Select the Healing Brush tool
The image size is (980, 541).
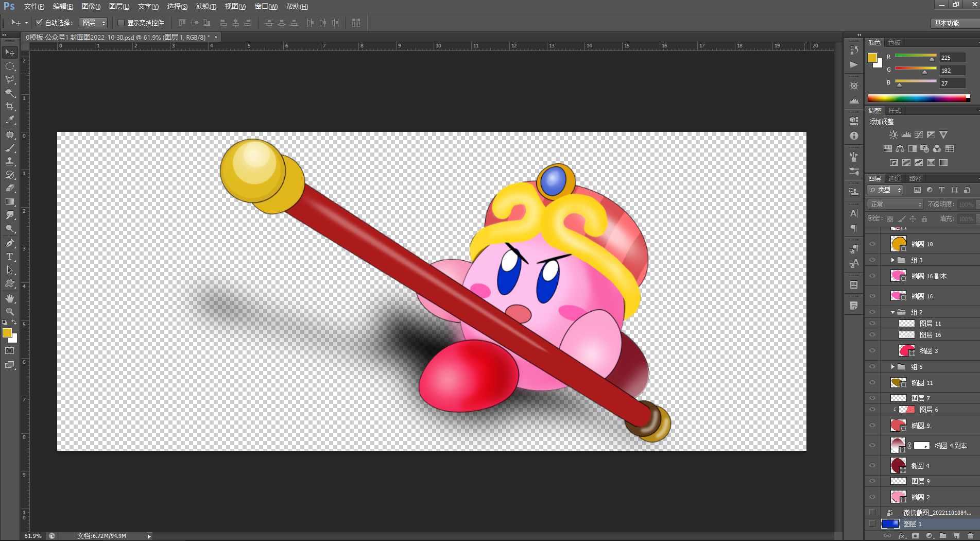pos(10,135)
